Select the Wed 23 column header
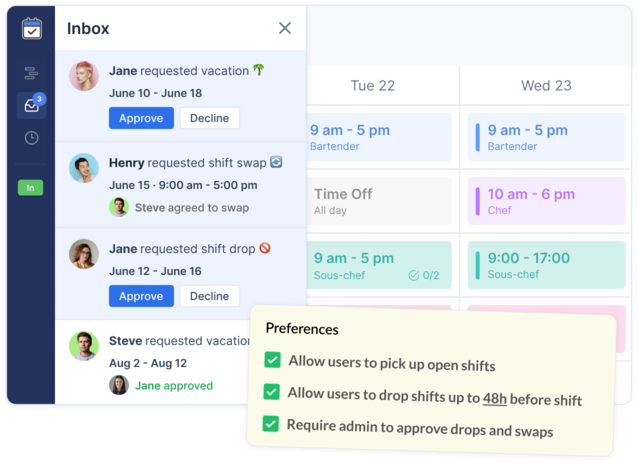638x464 pixels. click(x=546, y=86)
